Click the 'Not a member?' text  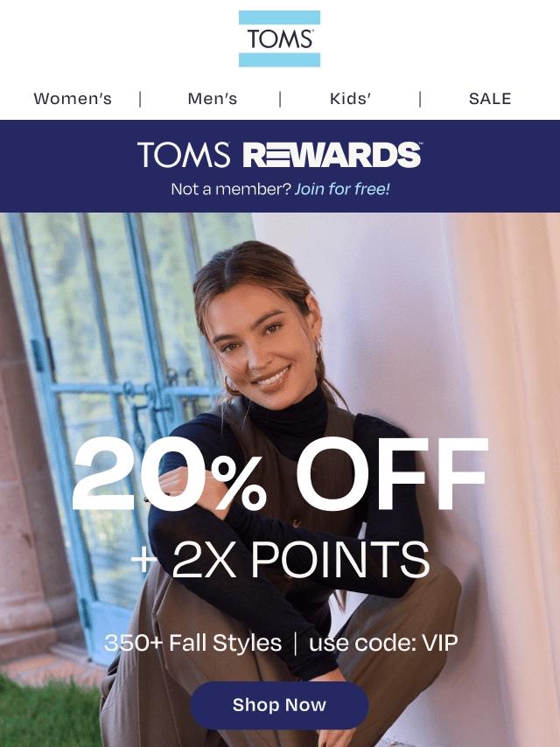click(231, 189)
